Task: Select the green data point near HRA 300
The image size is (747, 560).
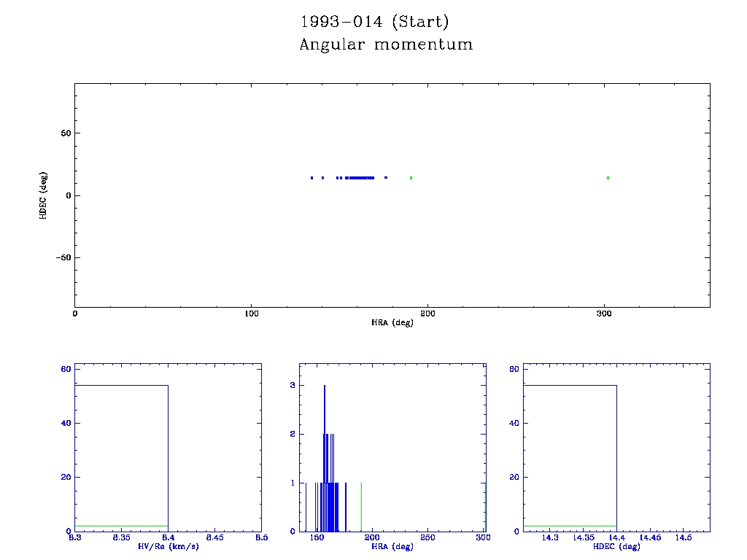Action: [x=608, y=178]
